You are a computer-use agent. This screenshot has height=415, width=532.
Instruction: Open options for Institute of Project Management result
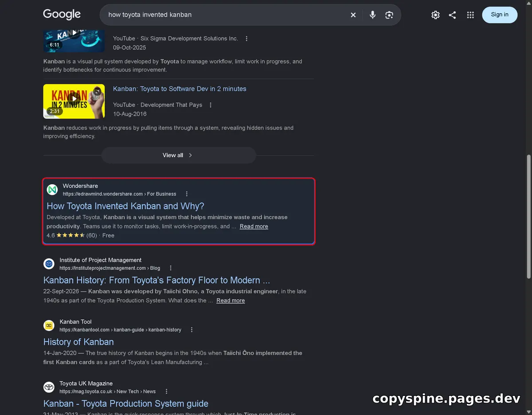tap(171, 268)
